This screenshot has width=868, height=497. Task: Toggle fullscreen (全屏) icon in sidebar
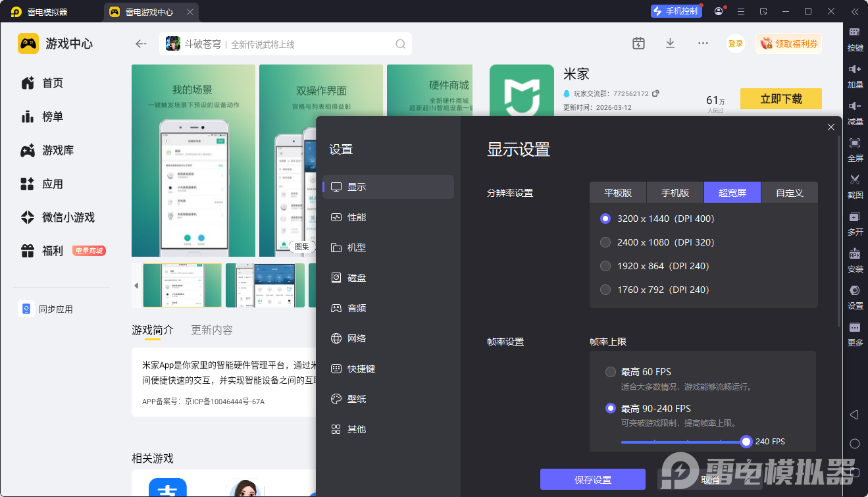point(855,143)
